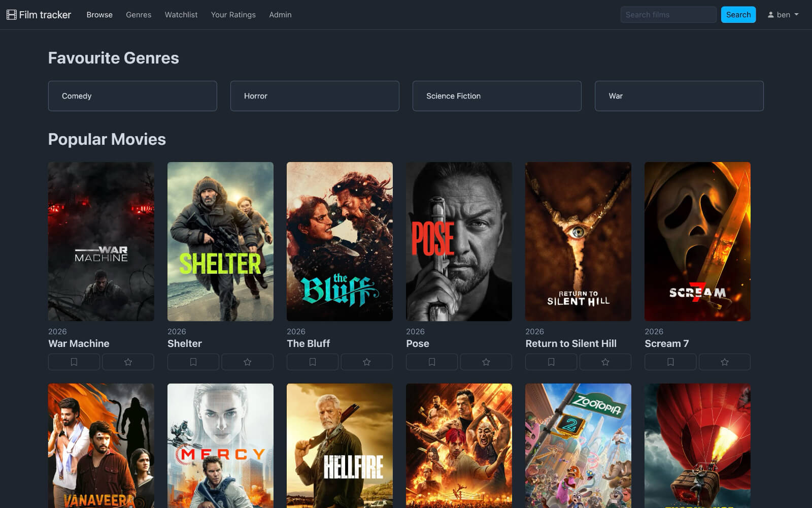Click the user person icon next to ben
Viewport: 812px width, 508px height.
tap(770, 14)
